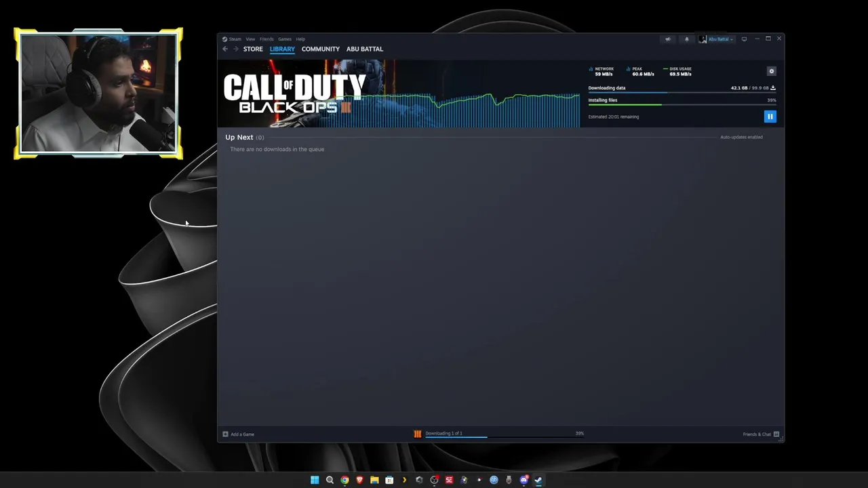Open notifications bell icon
868x488 pixels.
[686, 39]
